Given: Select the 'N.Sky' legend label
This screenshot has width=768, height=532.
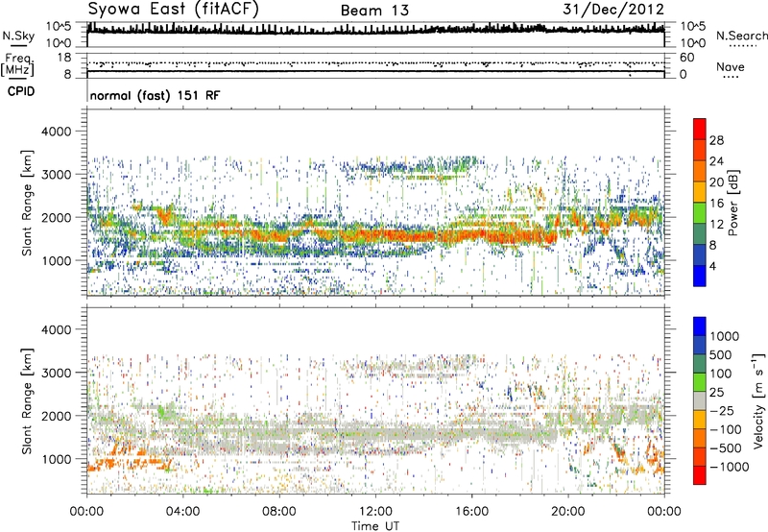Looking at the screenshot, I should [18, 36].
